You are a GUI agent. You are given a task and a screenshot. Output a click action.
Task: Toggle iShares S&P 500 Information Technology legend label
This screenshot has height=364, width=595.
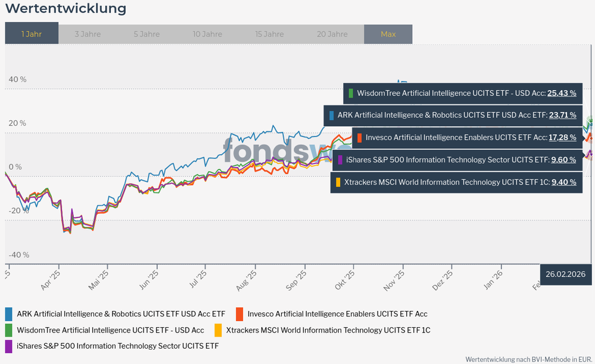(118, 346)
